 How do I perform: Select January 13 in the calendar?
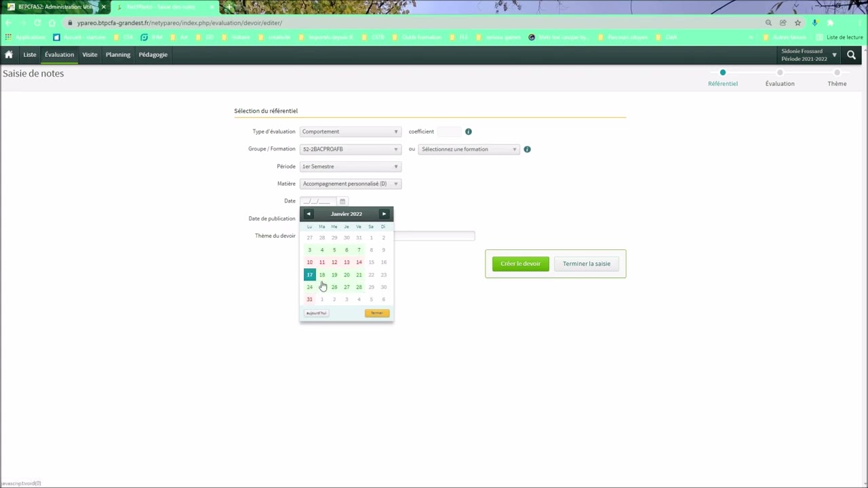[347, 262]
